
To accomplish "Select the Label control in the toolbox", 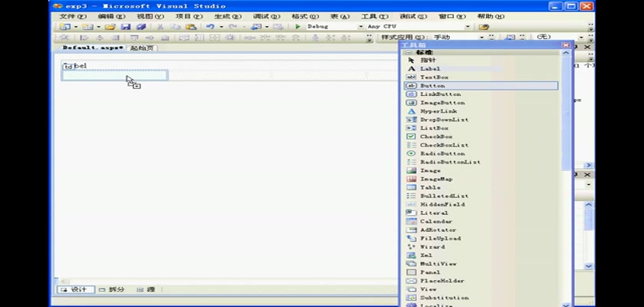I will (430, 69).
